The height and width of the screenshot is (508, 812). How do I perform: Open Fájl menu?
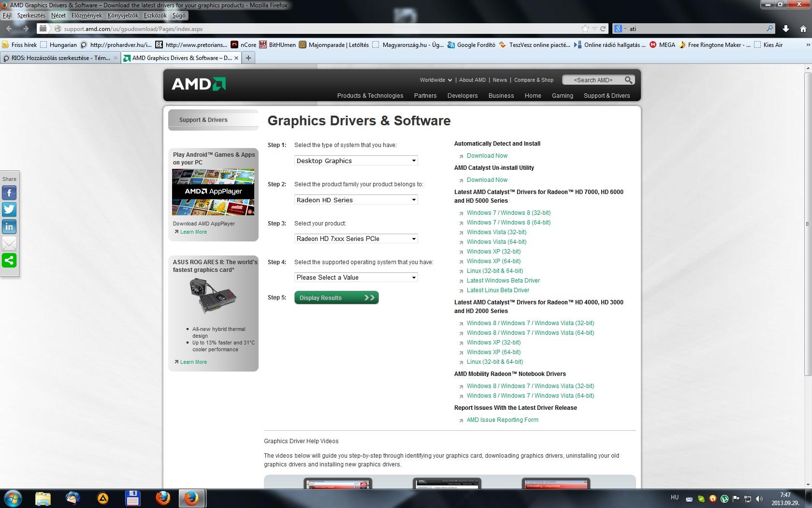(7, 15)
